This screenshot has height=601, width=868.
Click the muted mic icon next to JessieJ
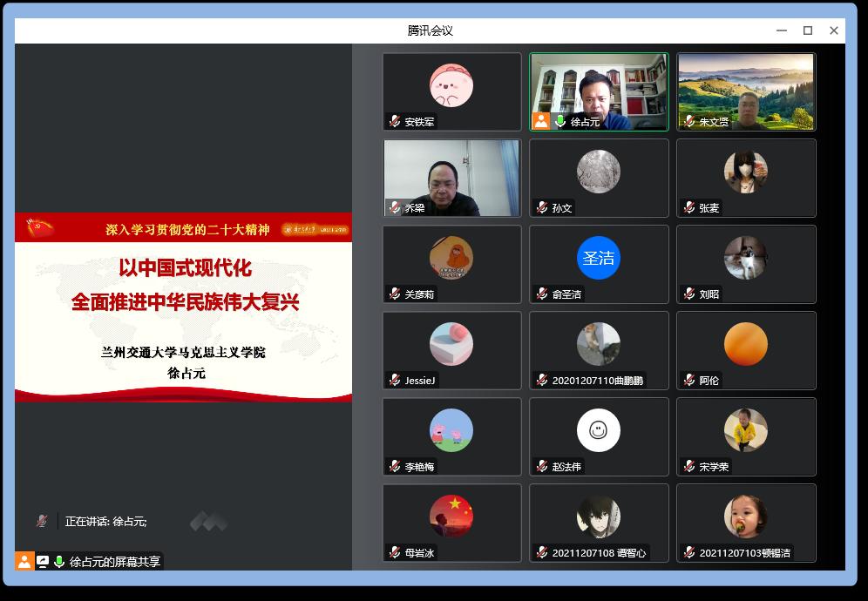[x=395, y=381]
